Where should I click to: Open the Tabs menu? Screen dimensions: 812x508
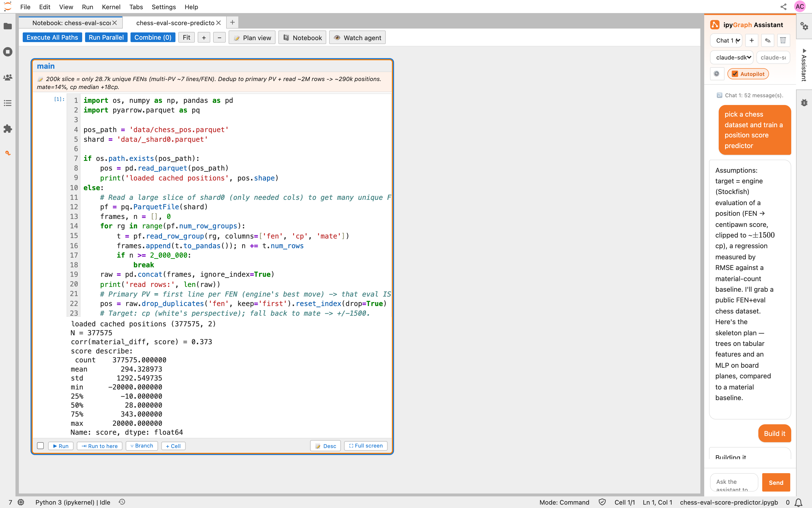(136, 7)
